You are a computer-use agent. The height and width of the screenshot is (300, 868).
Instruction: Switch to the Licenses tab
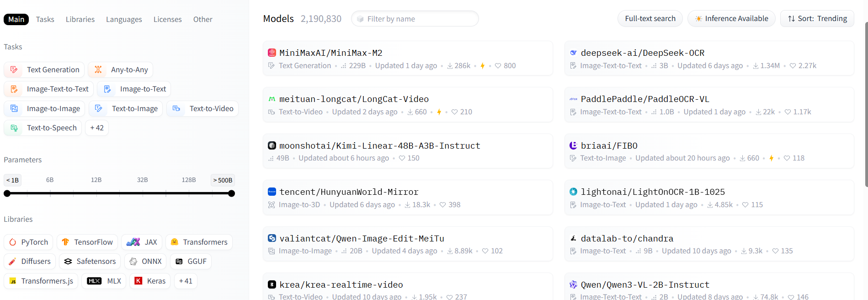[167, 19]
